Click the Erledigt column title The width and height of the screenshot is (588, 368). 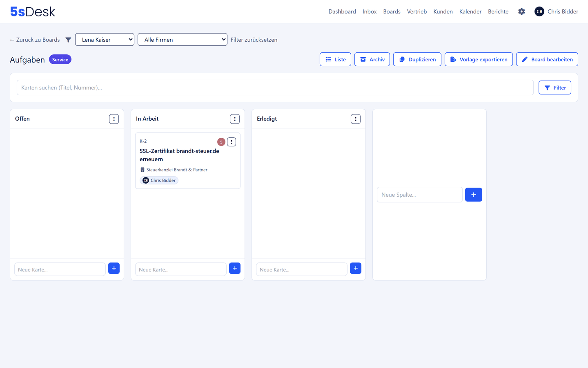pos(267,119)
